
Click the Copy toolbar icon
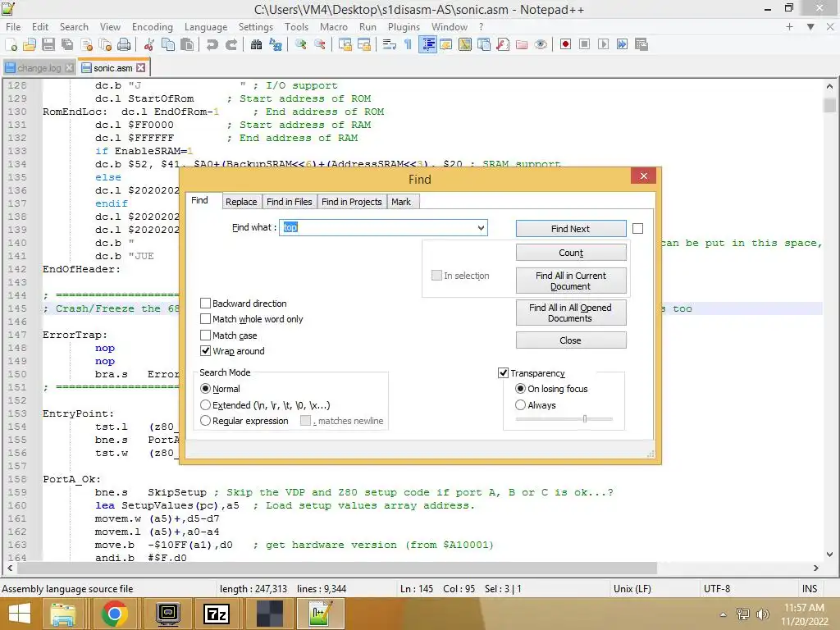coord(167,44)
